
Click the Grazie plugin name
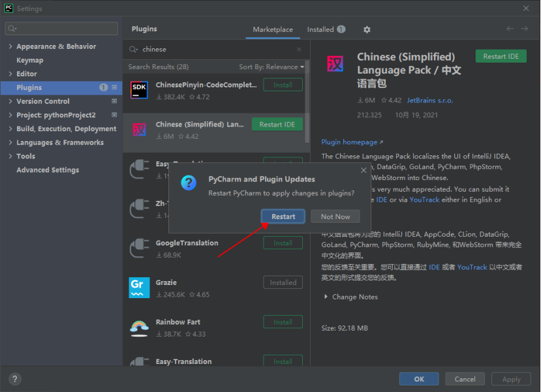[166, 282]
